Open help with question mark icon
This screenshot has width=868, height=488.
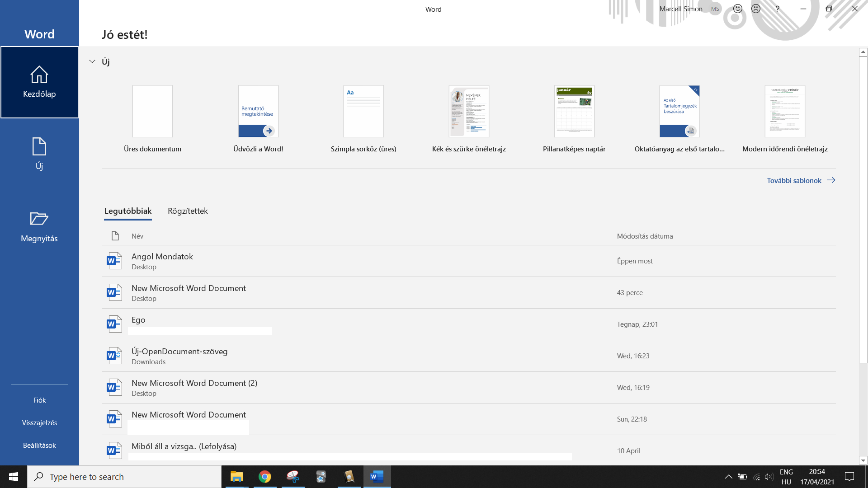pos(778,9)
